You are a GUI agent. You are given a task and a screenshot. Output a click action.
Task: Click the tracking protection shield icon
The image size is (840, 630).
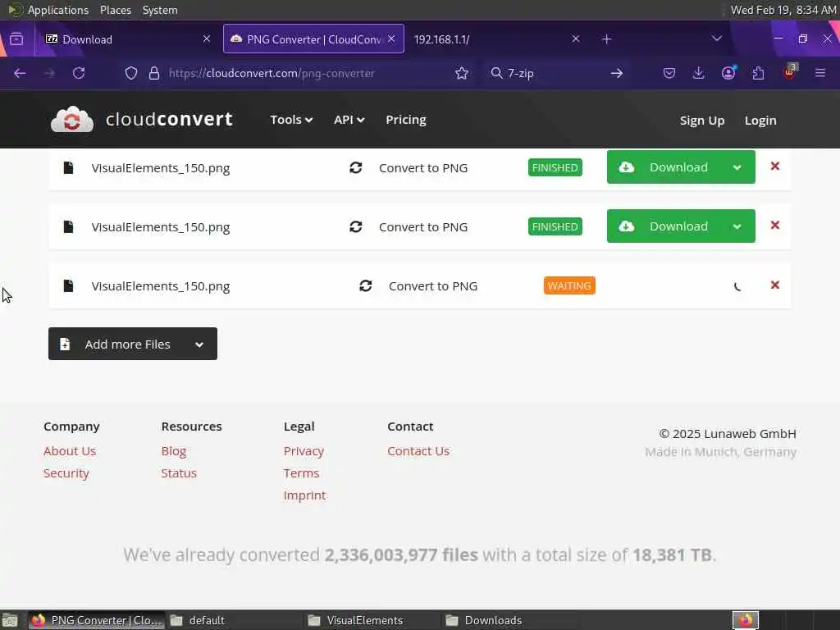131,73
